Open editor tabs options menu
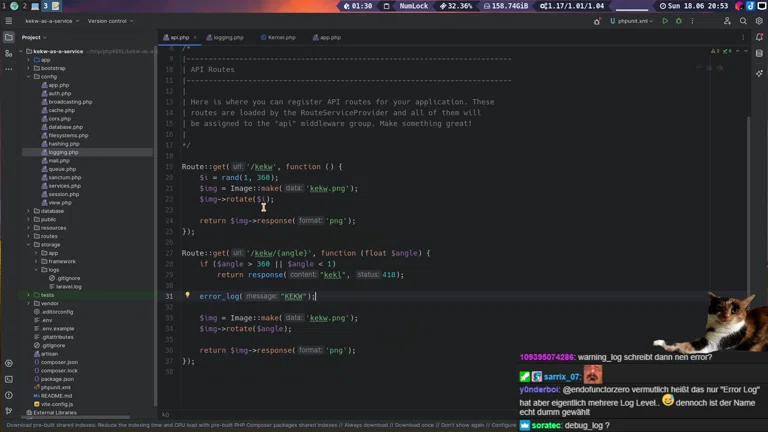Viewport: 768px width, 432px height. click(x=743, y=37)
